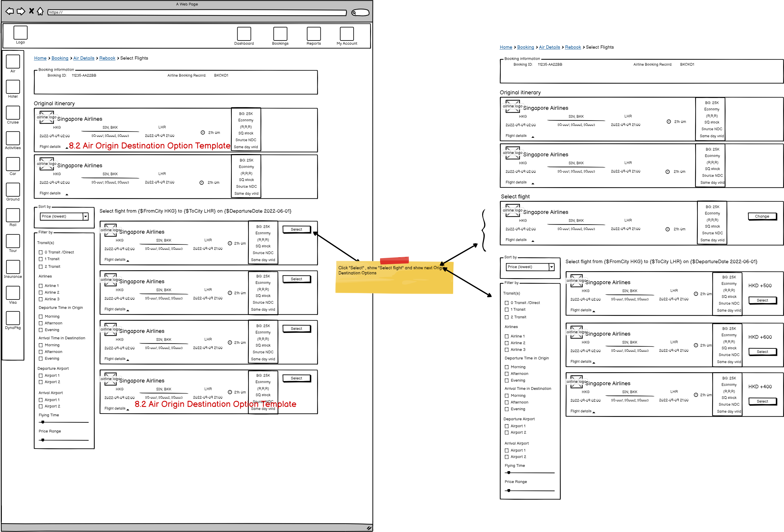Open the Cruise sidebar icon
The image size is (784, 532).
[13, 113]
